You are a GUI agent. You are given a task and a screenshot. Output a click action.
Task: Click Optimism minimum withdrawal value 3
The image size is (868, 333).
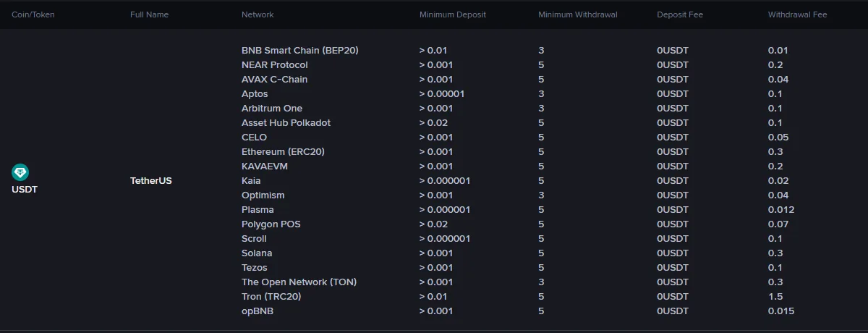541,195
